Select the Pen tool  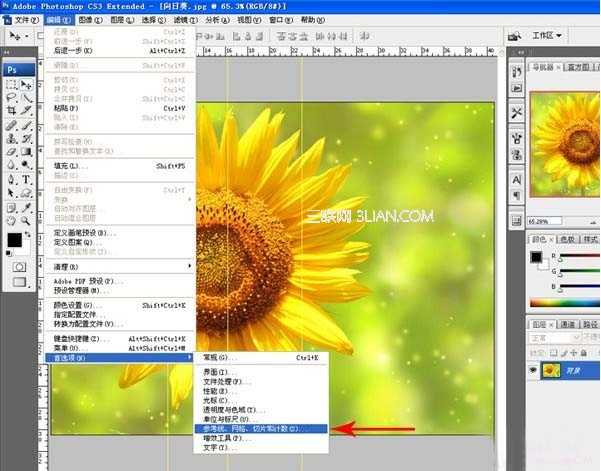click(x=11, y=179)
